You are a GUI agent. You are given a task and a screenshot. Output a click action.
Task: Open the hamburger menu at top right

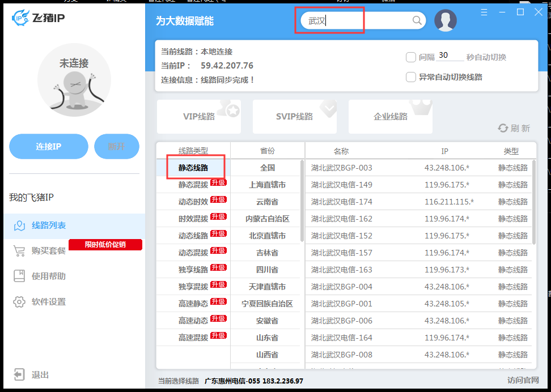tap(484, 11)
